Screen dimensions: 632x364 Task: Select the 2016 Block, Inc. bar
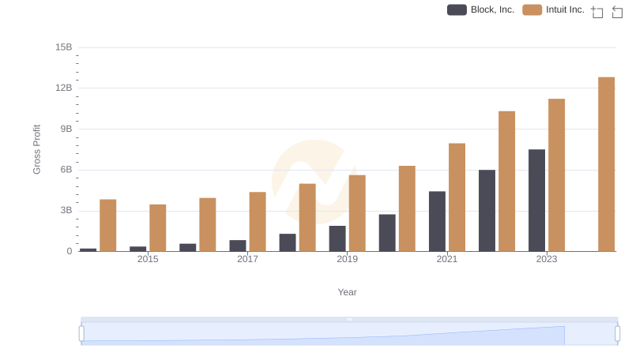coord(188,248)
